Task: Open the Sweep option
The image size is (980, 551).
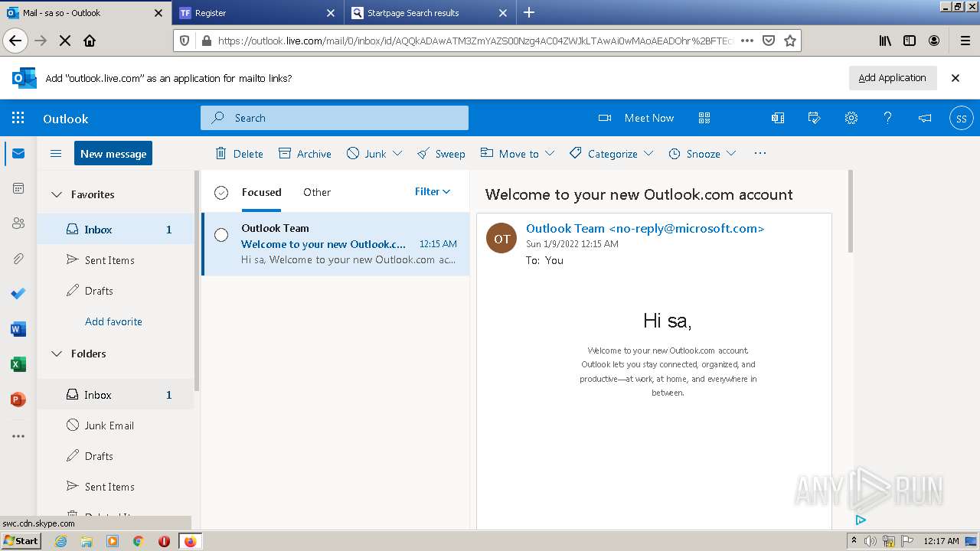Action: tap(441, 154)
